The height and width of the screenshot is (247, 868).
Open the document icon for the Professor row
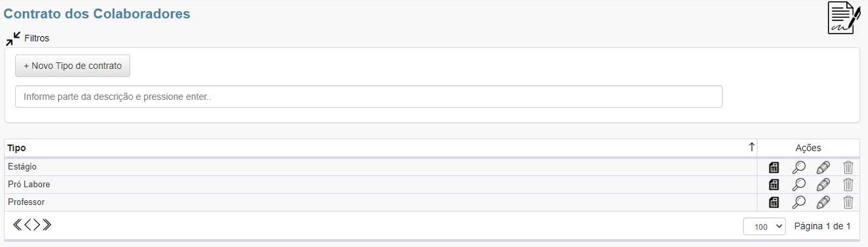tap(774, 202)
